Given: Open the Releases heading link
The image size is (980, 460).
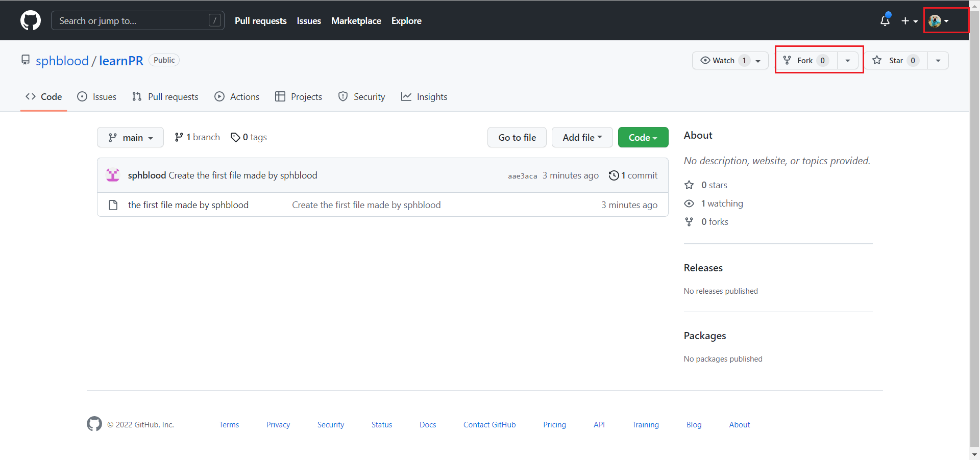Looking at the screenshot, I should (x=703, y=268).
